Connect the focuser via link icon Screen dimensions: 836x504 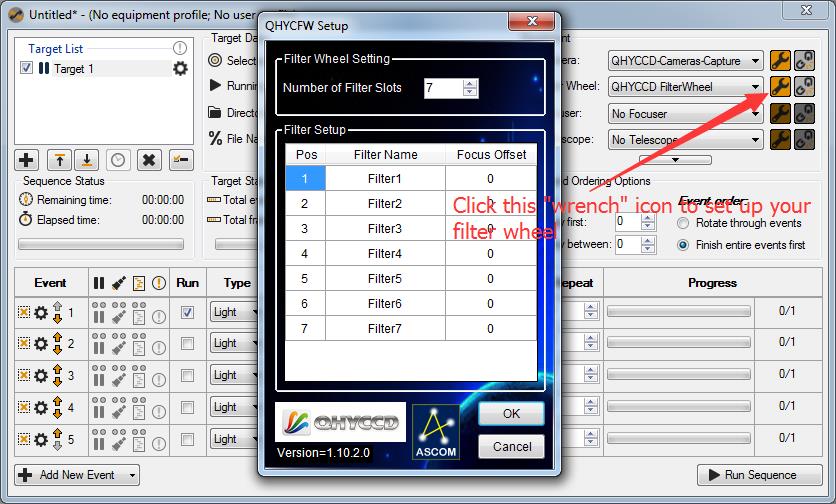804,113
